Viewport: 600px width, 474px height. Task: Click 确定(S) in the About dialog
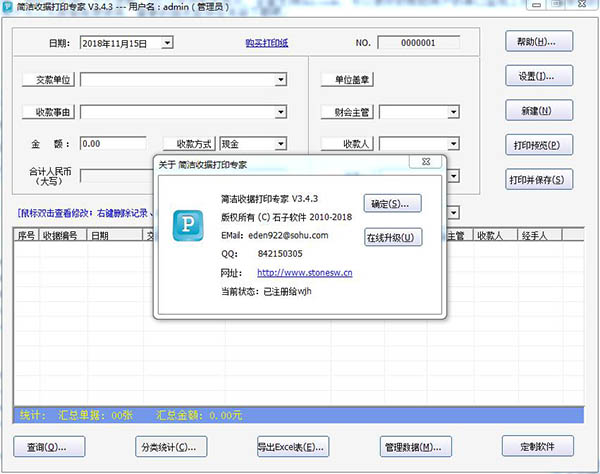(392, 203)
